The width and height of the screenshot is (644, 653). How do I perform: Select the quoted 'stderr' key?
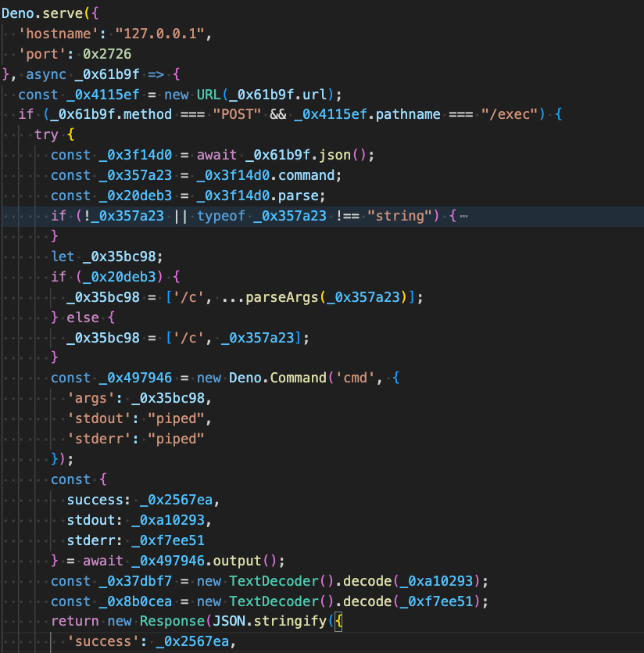coord(99,439)
